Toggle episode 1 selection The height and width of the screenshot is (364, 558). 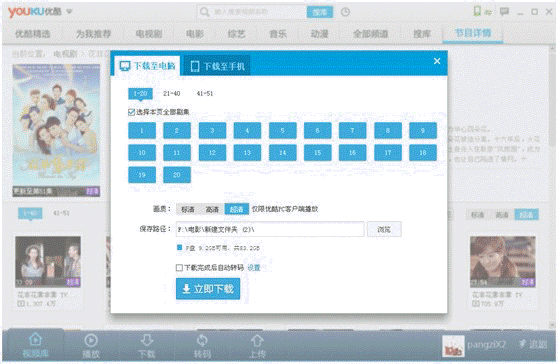click(142, 131)
